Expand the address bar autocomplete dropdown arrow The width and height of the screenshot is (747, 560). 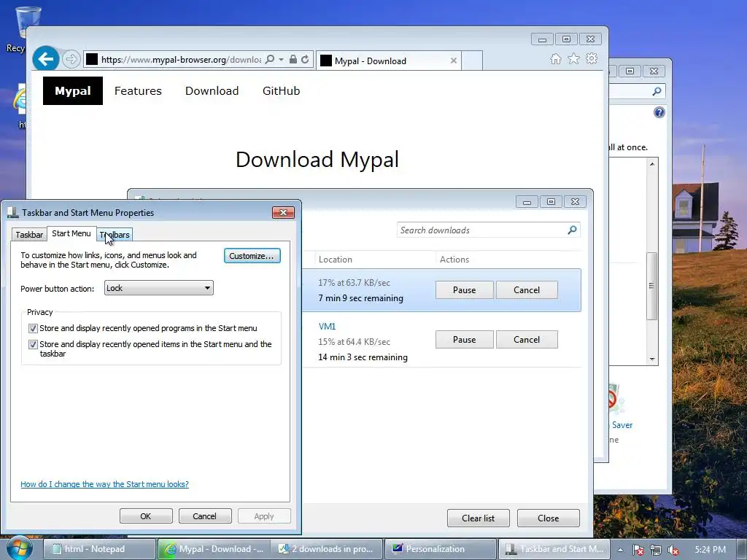(281, 60)
